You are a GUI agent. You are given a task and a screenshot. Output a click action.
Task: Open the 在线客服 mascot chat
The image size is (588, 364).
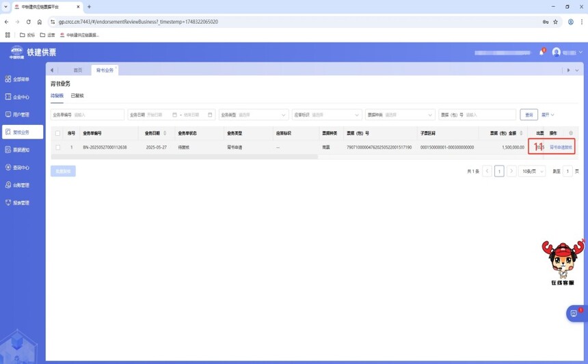coord(563,262)
